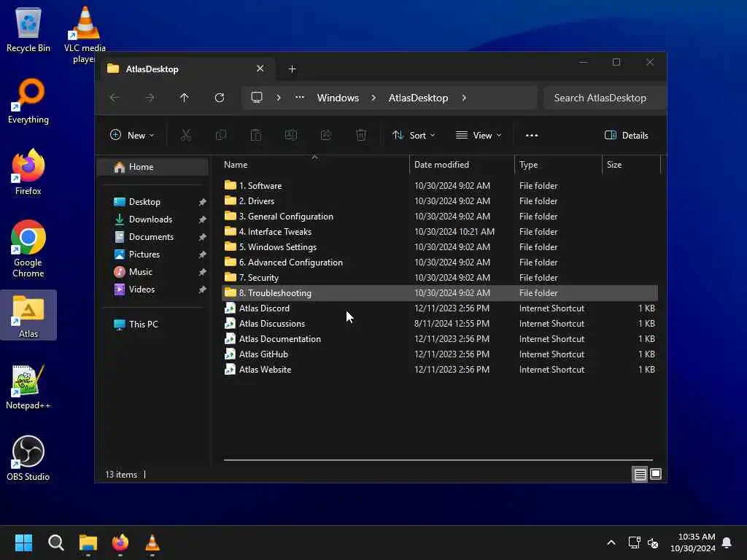
Task: Click Firefox icon in the taskbar
Action: [120, 542]
